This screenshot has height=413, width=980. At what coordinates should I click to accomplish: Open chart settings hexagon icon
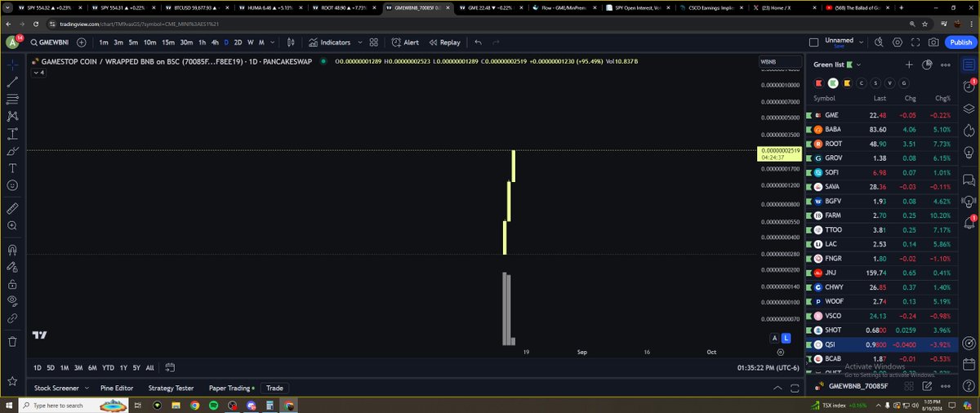(x=897, y=42)
